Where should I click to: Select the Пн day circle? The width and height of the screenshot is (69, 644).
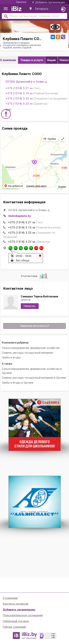tap(10, 248)
